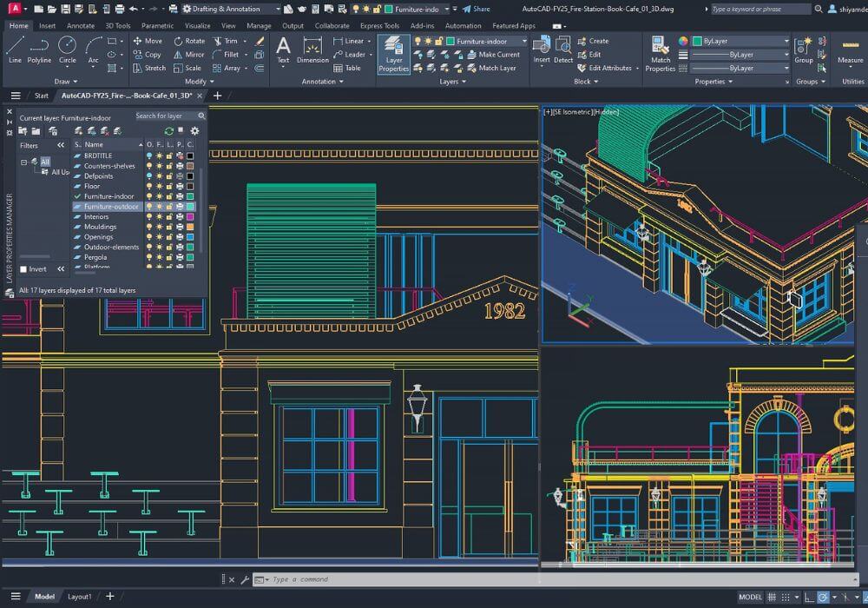Click the Make Current layer button

point(498,55)
